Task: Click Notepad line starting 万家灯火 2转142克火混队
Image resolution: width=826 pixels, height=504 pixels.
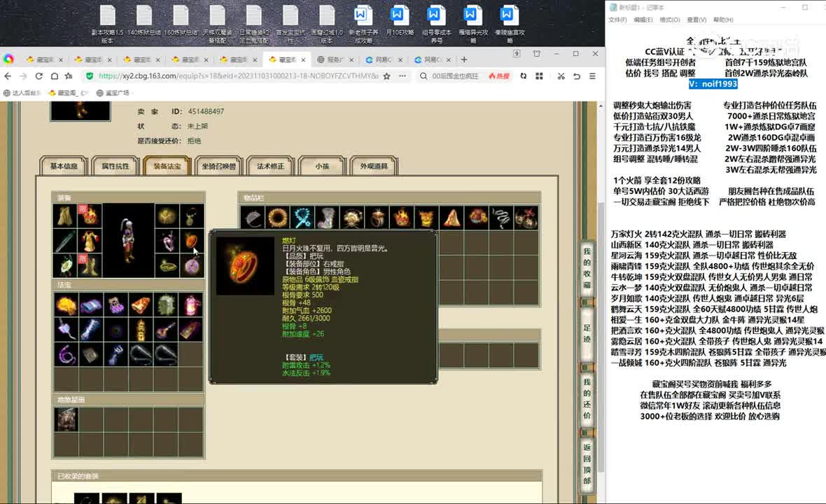Action: pyautogui.click(x=698, y=234)
